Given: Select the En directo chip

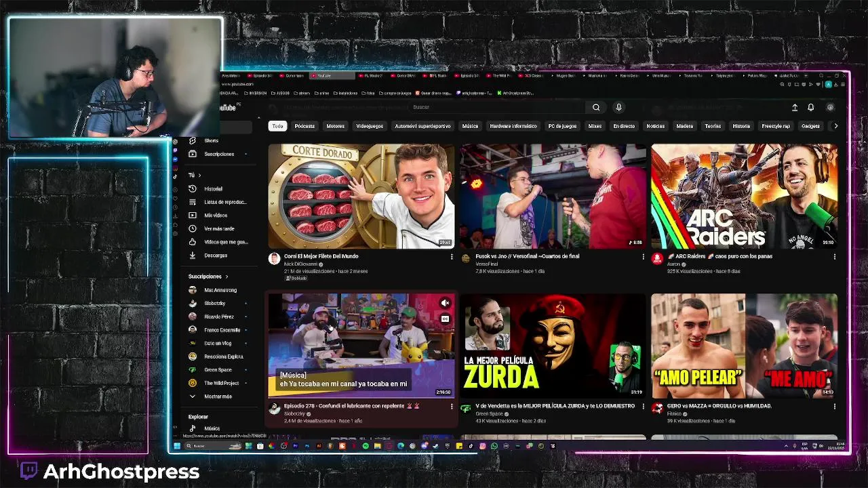Looking at the screenshot, I should (x=624, y=126).
